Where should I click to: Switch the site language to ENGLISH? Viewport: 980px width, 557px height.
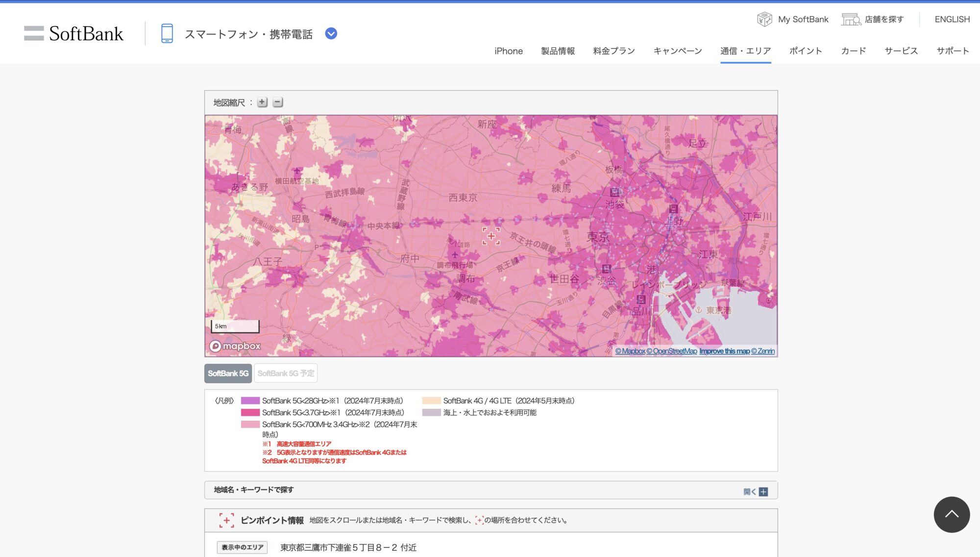pyautogui.click(x=951, y=19)
